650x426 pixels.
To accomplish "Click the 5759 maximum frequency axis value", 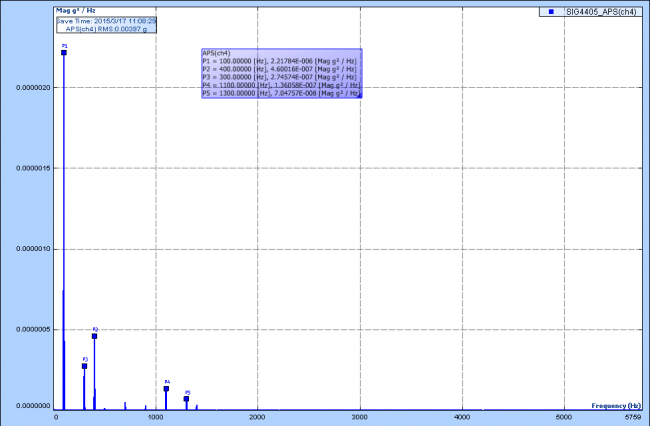I will point(632,415).
